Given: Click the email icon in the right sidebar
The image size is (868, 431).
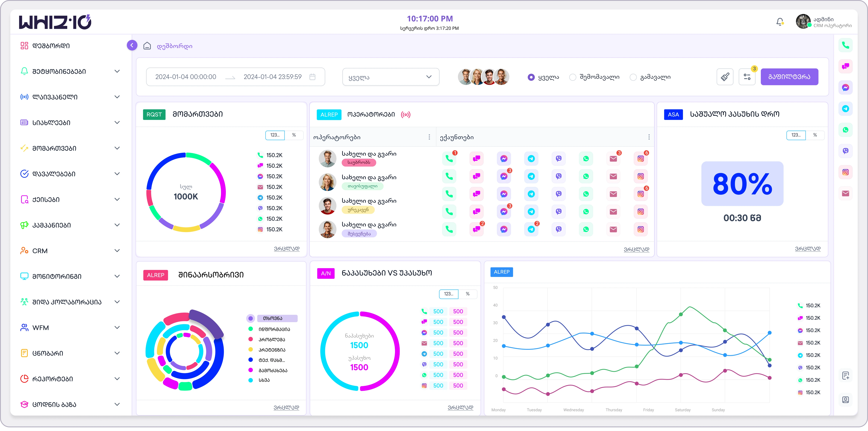Looking at the screenshot, I should [x=846, y=193].
